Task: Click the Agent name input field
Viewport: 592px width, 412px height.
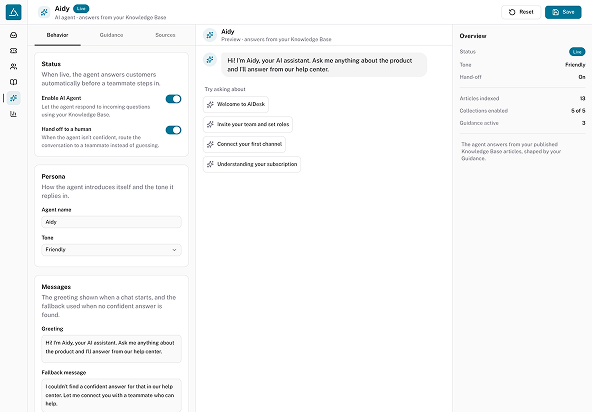Action: [x=111, y=222]
